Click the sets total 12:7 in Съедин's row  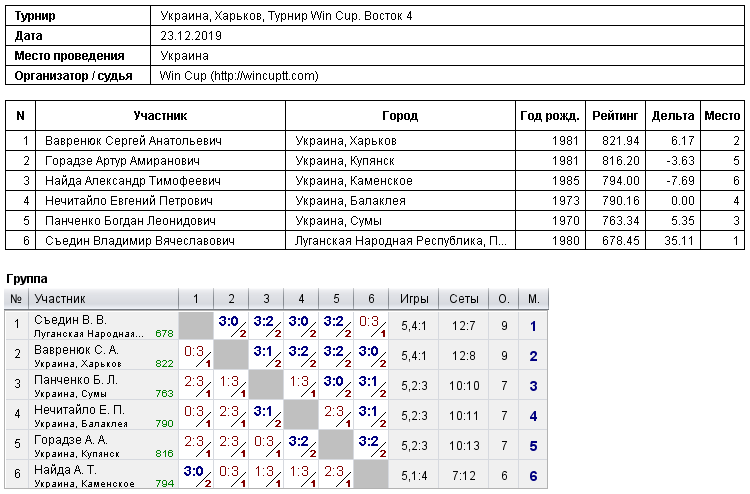(x=463, y=326)
